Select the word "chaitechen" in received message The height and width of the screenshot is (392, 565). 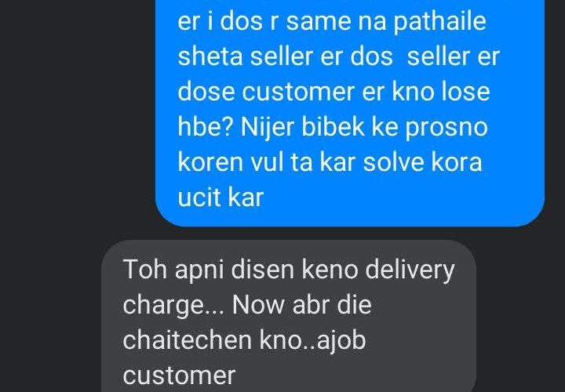(x=187, y=340)
